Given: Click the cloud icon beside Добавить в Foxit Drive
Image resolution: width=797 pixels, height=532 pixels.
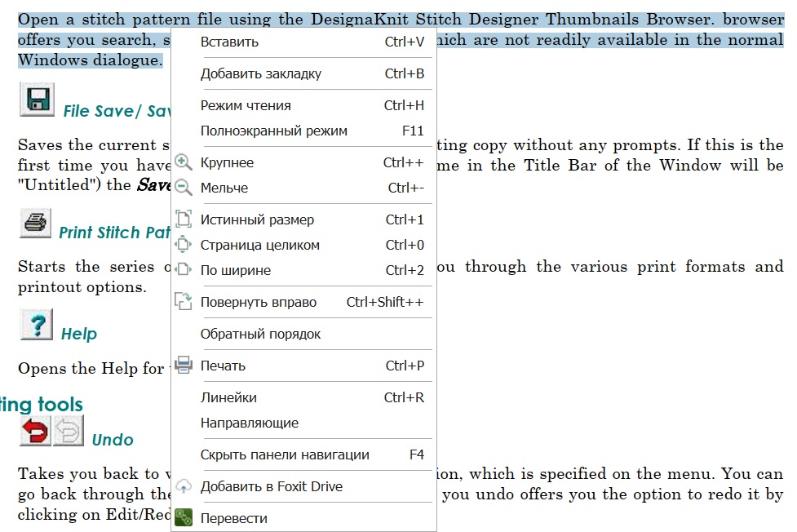Looking at the screenshot, I should (x=184, y=486).
